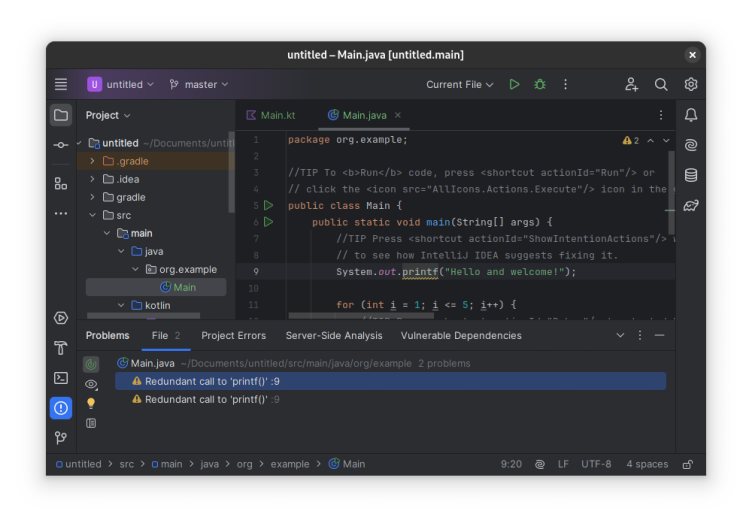Open the Commit tool window
The height and width of the screenshot is (526, 752).
[x=61, y=144]
